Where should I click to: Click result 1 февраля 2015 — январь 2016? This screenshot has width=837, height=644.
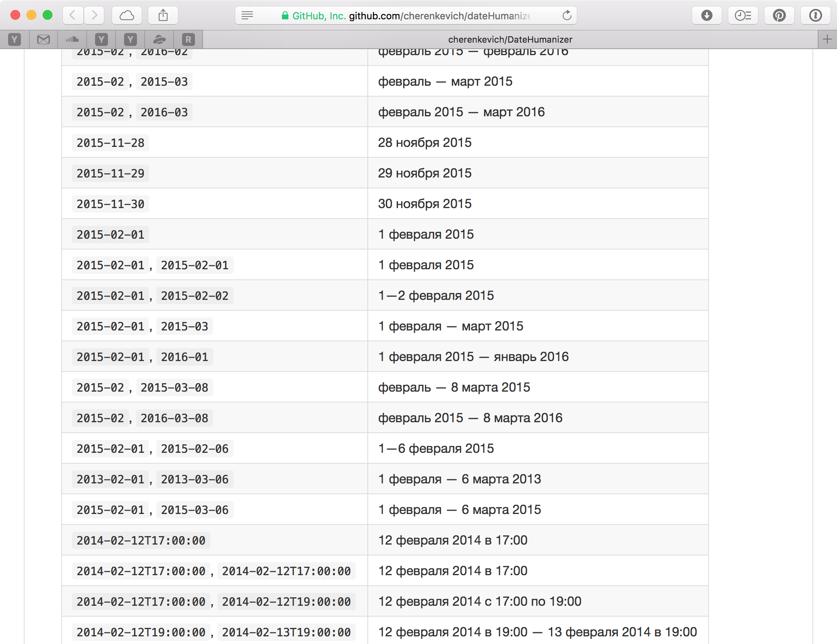pyautogui.click(x=473, y=357)
